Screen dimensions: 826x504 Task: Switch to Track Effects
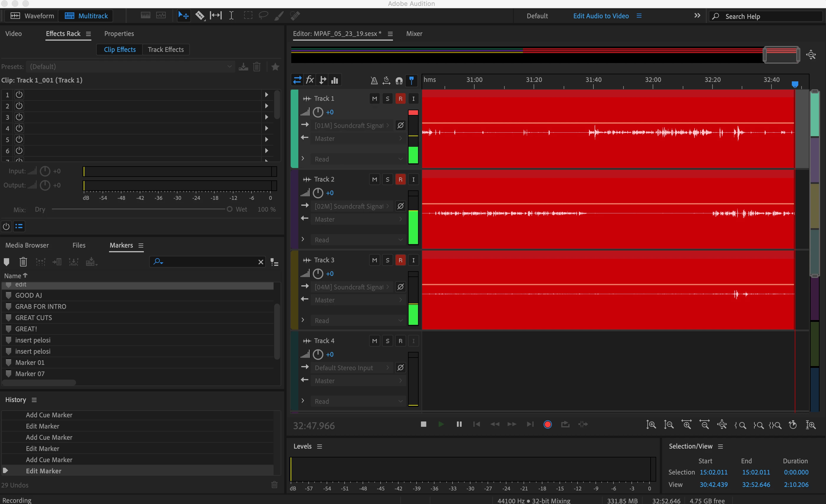166,50
